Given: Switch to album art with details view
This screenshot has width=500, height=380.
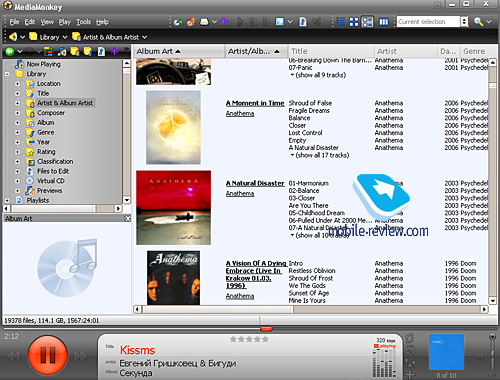Looking at the screenshot, I should [367, 22].
